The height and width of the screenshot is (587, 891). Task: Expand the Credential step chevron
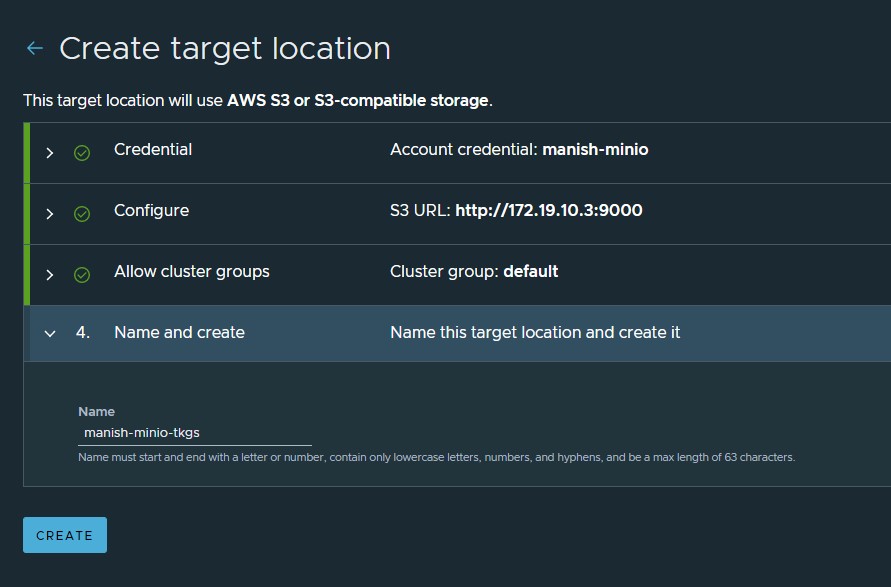pyautogui.click(x=50, y=153)
